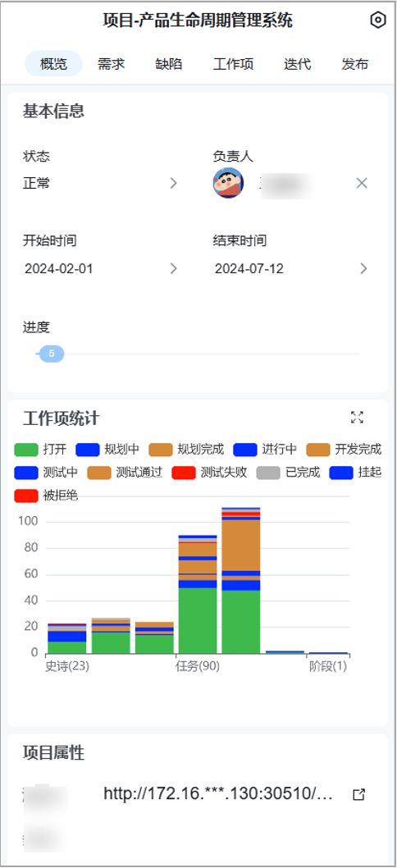
Task: Click the progress slider handle showing 5
Action: click(52, 354)
